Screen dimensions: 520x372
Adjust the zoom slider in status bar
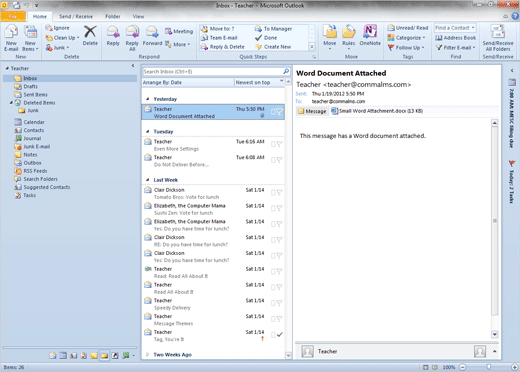(488, 367)
